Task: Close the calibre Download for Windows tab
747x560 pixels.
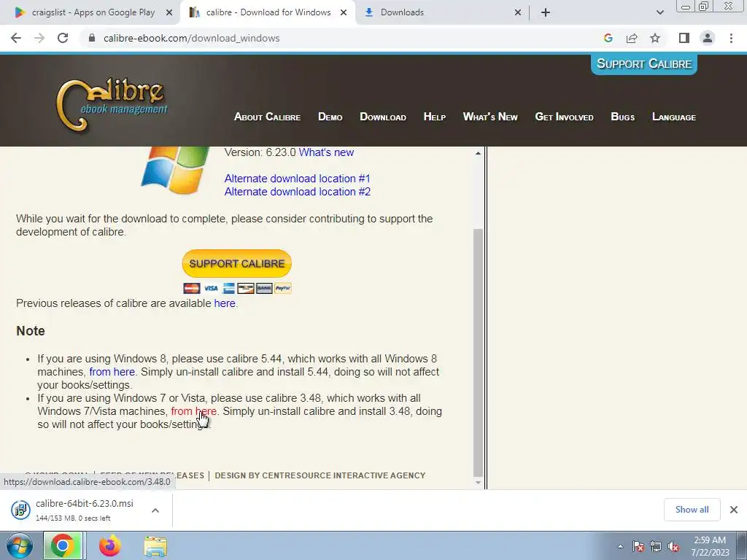Action: tap(343, 12)
